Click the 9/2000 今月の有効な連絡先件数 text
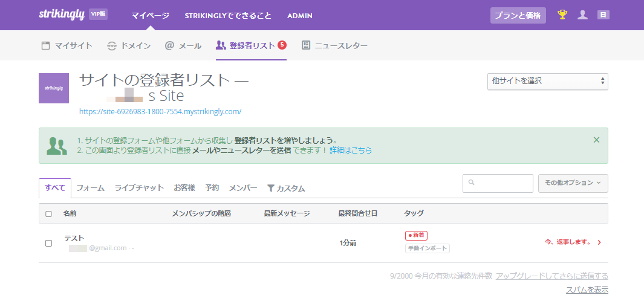Screen dimensions: 644x301 point(441,276)
